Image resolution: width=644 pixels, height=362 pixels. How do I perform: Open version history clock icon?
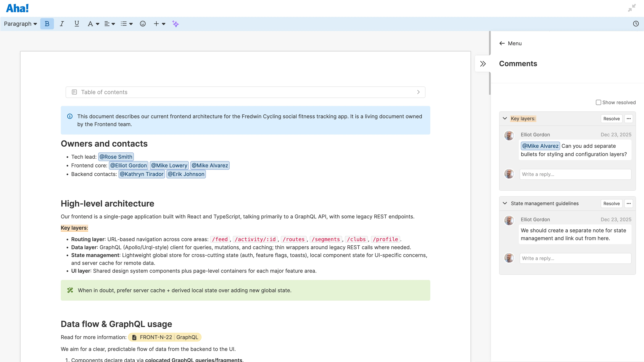click(x=636, y=24)
